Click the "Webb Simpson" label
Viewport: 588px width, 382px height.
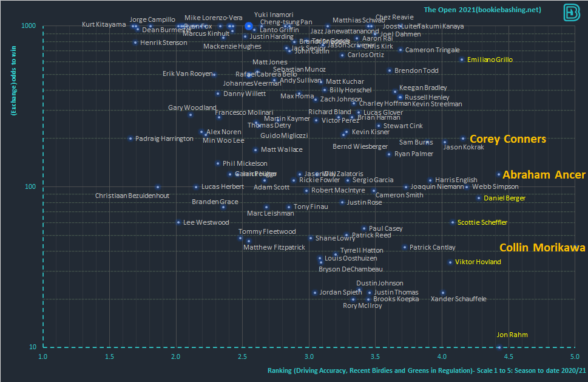coord(495,186)
